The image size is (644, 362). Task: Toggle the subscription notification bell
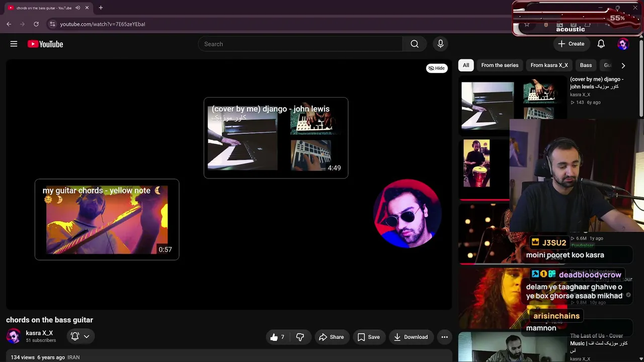[75, 336]
